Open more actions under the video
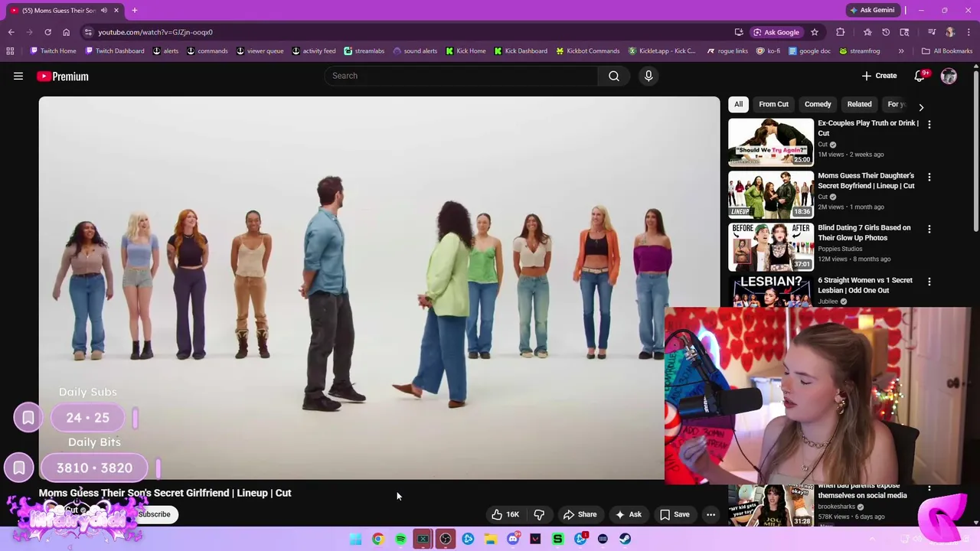 point(710,514)
